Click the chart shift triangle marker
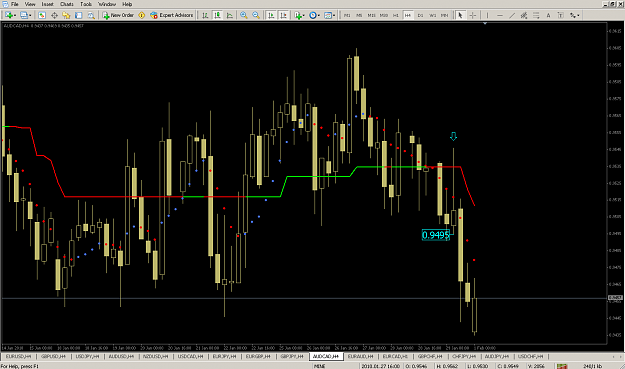Viewport: 625px width, 369px height. (x=485, y=24)
